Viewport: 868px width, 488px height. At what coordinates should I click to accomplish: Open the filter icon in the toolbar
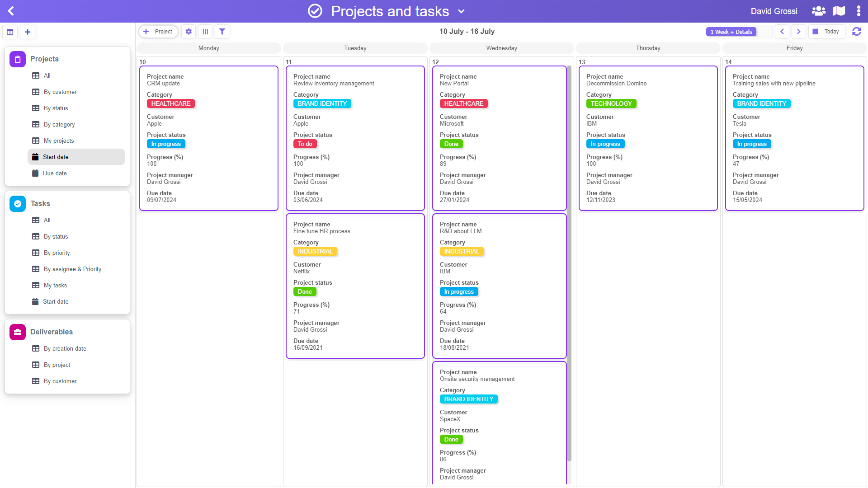coord(222,32)
